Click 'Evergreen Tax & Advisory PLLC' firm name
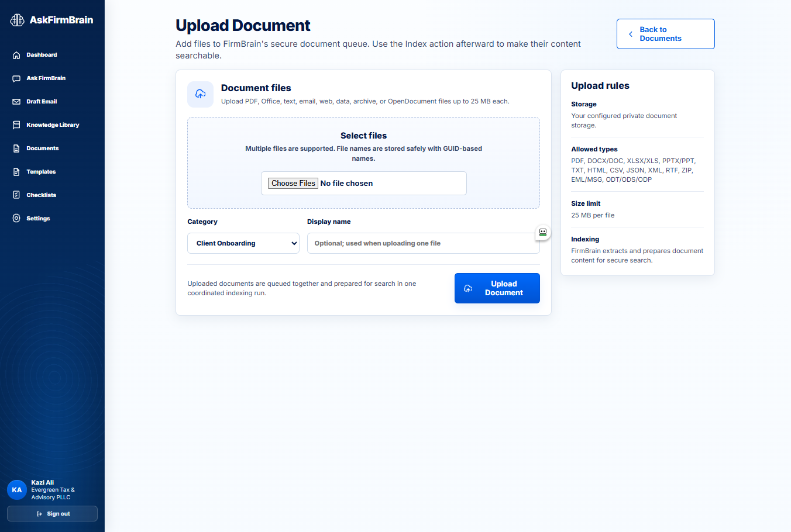791x532 pixels. [53, 493]
